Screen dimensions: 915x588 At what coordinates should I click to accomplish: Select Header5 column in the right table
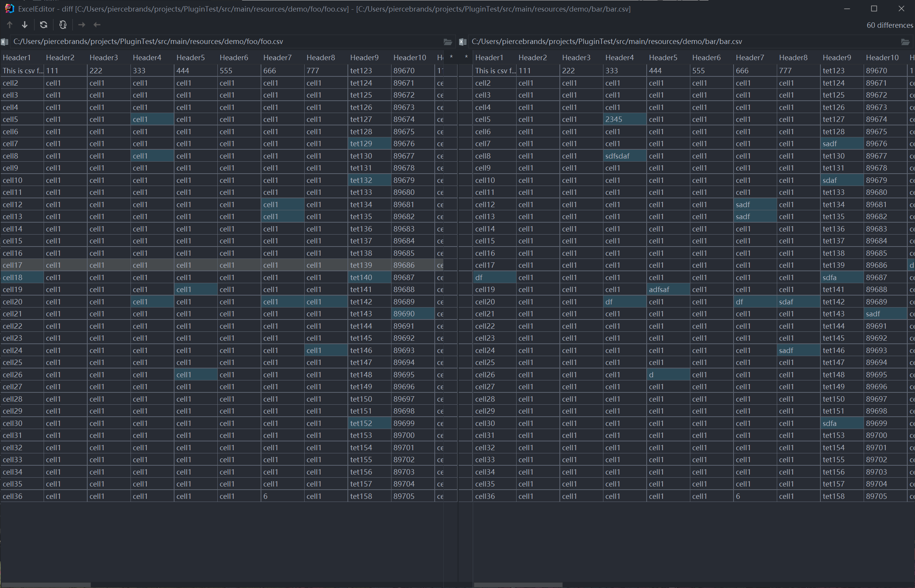668,57
